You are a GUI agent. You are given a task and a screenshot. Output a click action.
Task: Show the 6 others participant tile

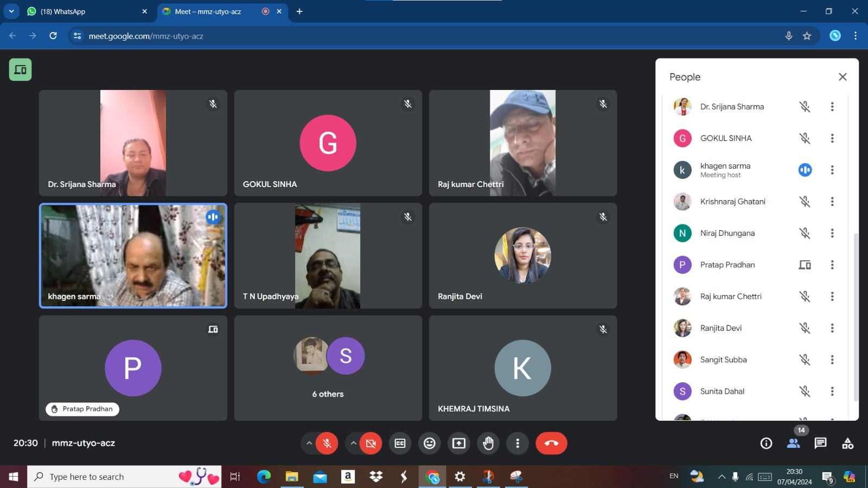pyautogui.click(x=328, y=368)
